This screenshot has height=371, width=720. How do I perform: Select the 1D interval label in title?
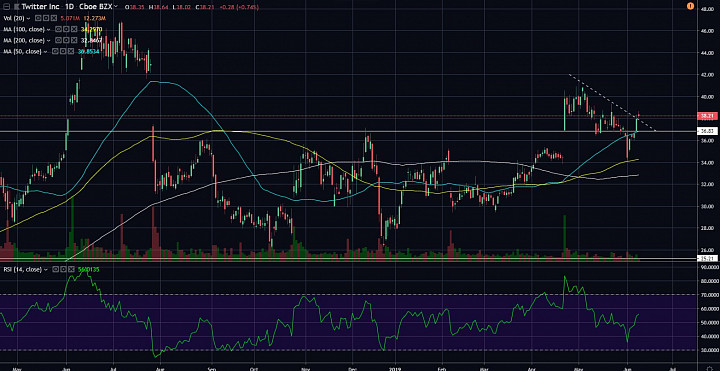[70, 6]
